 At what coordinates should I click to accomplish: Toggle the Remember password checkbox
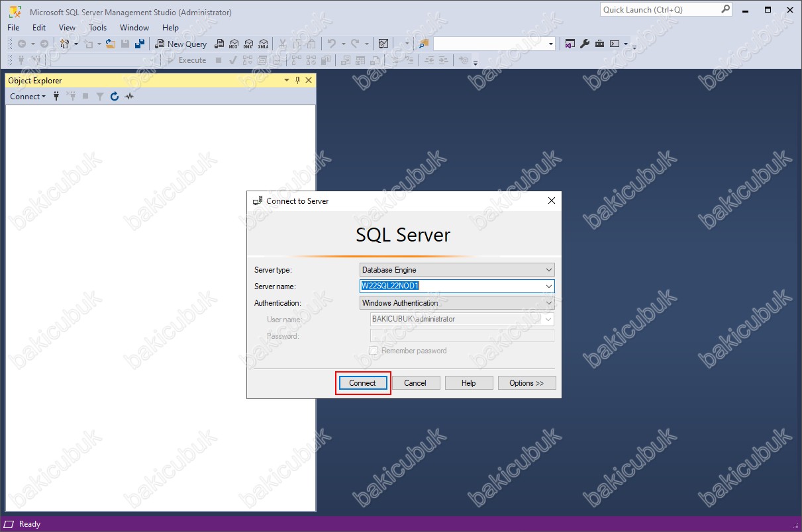374,351
